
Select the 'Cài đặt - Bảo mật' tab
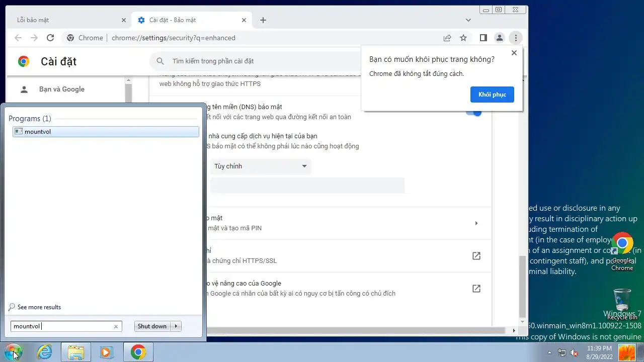tap(191, 20)
